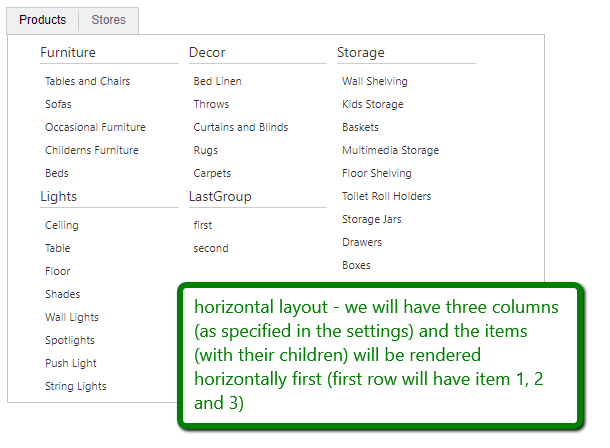Switch to the Stores tab

[108, 20]
